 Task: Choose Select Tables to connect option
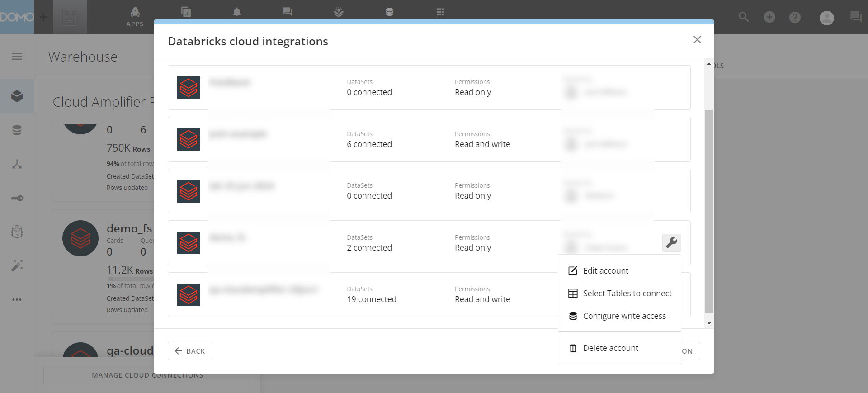point(627,294)
